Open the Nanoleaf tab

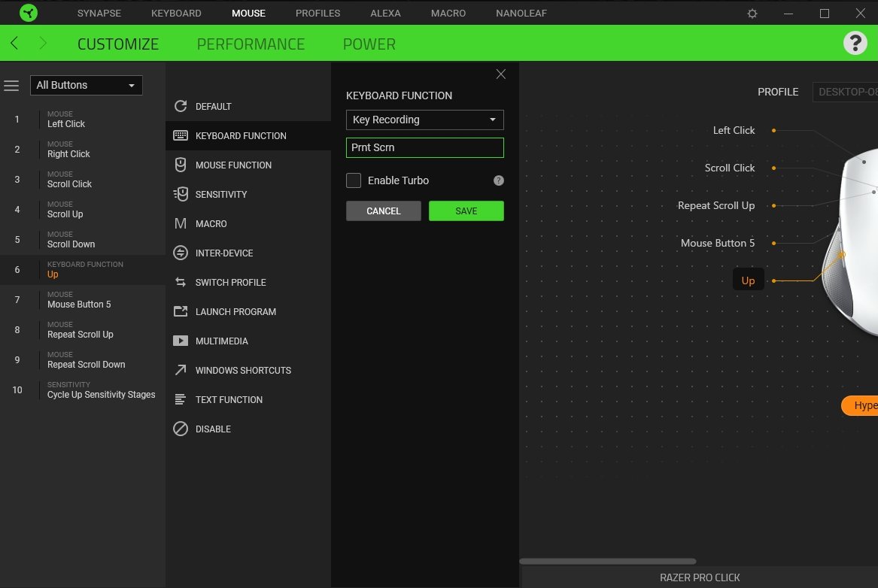[521, 13]
